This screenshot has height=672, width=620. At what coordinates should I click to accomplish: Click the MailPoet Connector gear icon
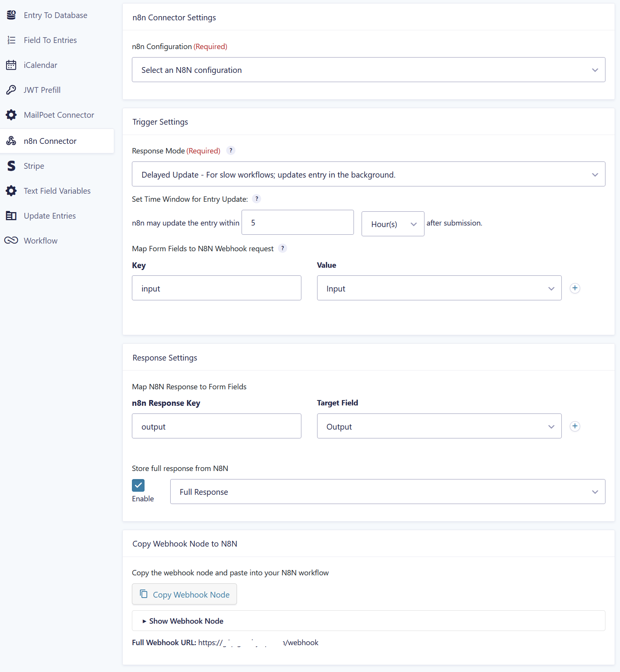[11, 115]
